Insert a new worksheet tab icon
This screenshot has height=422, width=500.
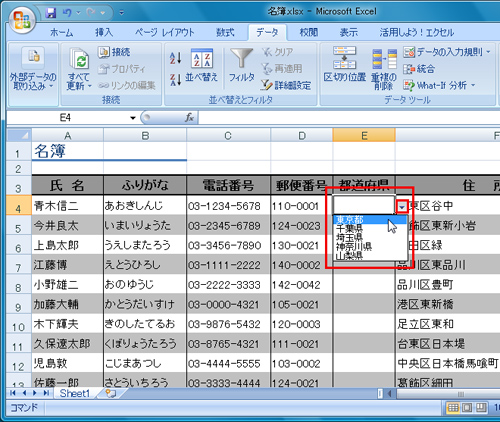111,393
